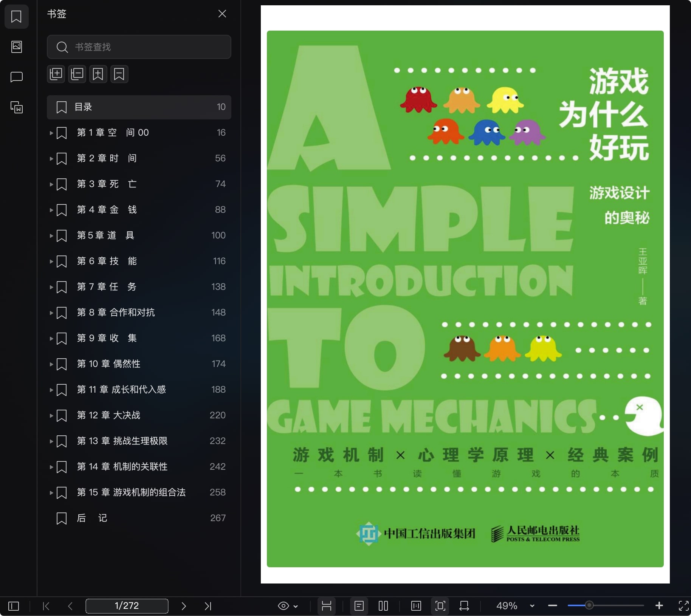691x616 pixels.
Task: Go to 第 11 章 成长和代入感 bookmark
Action: (x=139, y=390)
